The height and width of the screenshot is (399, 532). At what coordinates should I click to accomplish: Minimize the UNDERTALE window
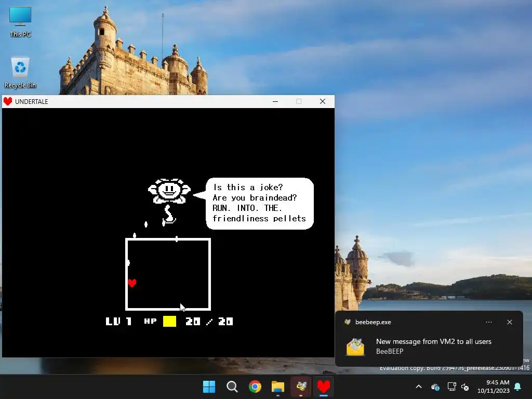pyautogui.click(x=275, y=101)
